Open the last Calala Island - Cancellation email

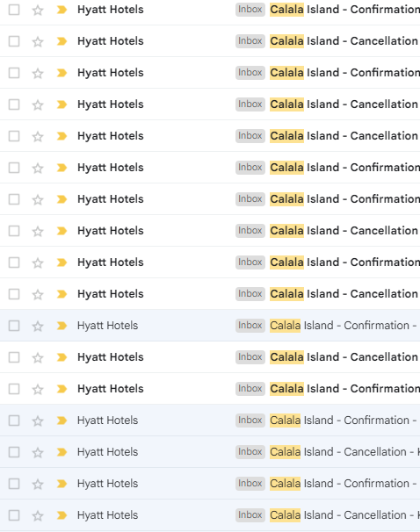point(344,515)
